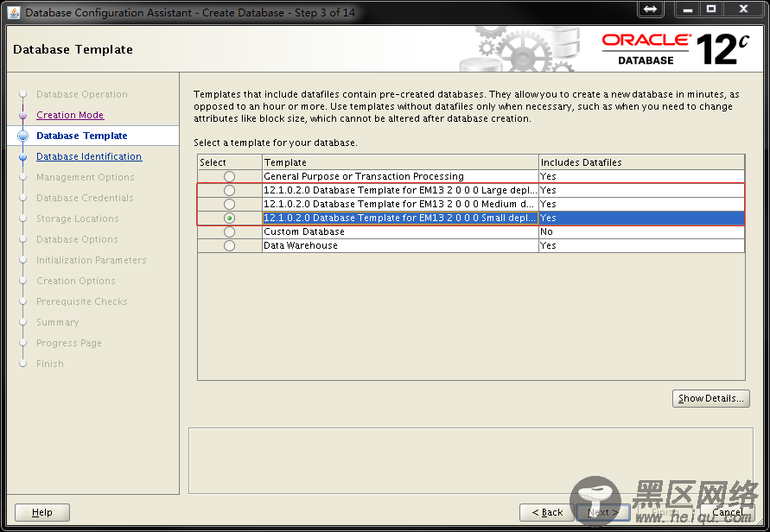
Task: Go back with the Back button
Action: tap(547, 512)
